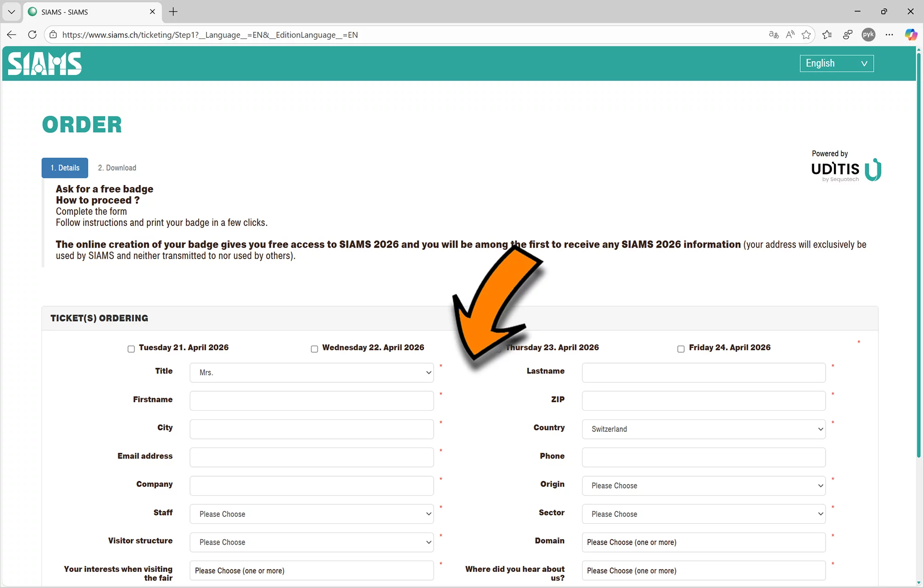This screenshot has width=924, height=588.
Task: Click the browser back arrow
Action: pyautogui.click(x=12, y=35)
